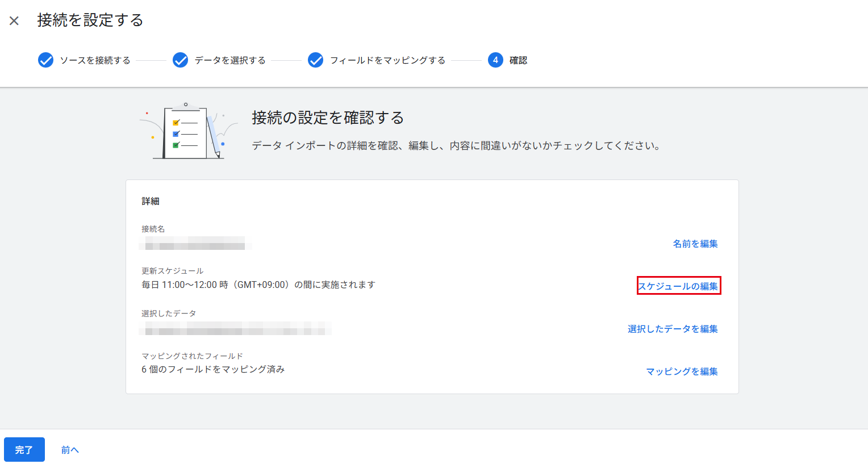Viewport: 868px width, 464px height.
Task: Click the clipboard checklist illustration
Action: click(189, 131)
